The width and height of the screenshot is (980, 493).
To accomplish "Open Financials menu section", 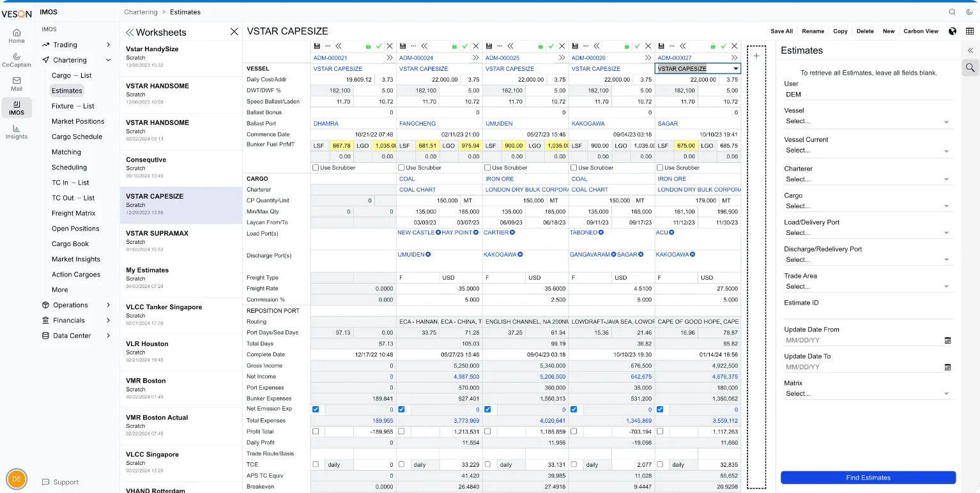I will [x=77, y=321].
